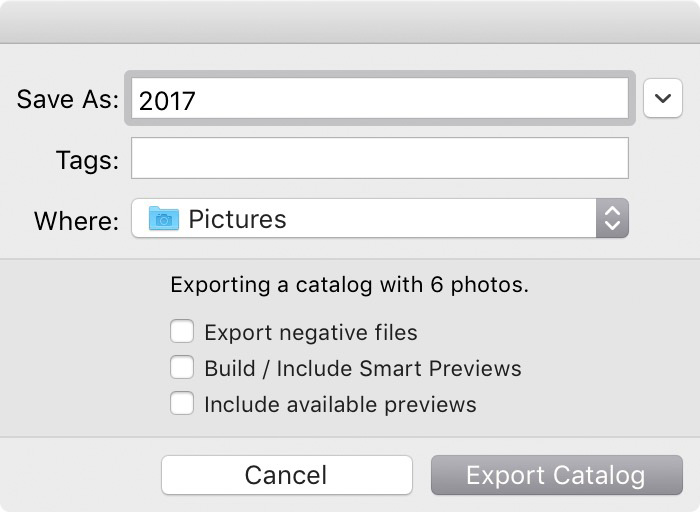Expand the save dialog with chevron button

click(662, 98)
